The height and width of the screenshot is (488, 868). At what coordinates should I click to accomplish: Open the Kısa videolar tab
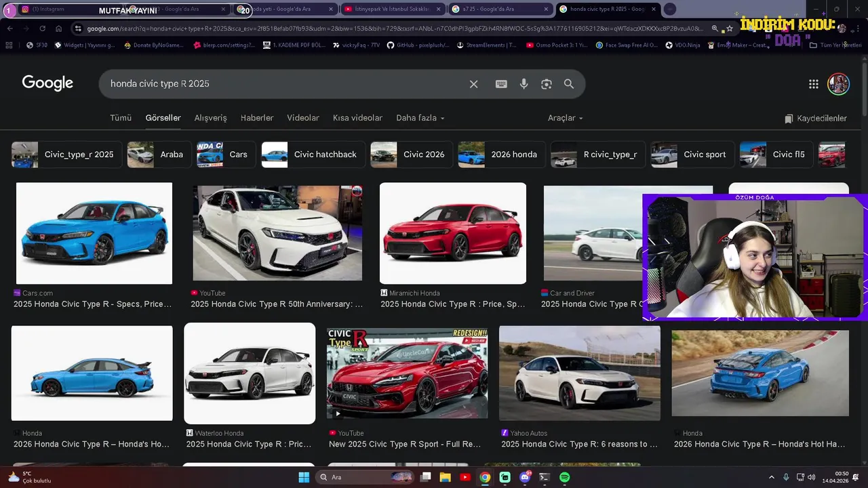coord(357,118)
